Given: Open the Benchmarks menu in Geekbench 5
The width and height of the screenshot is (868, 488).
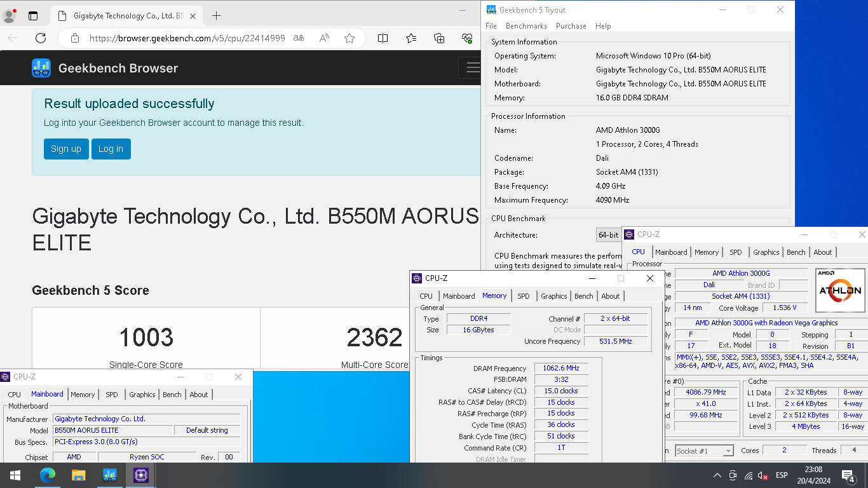Looking at the screenshot, I should coord(526,26).
